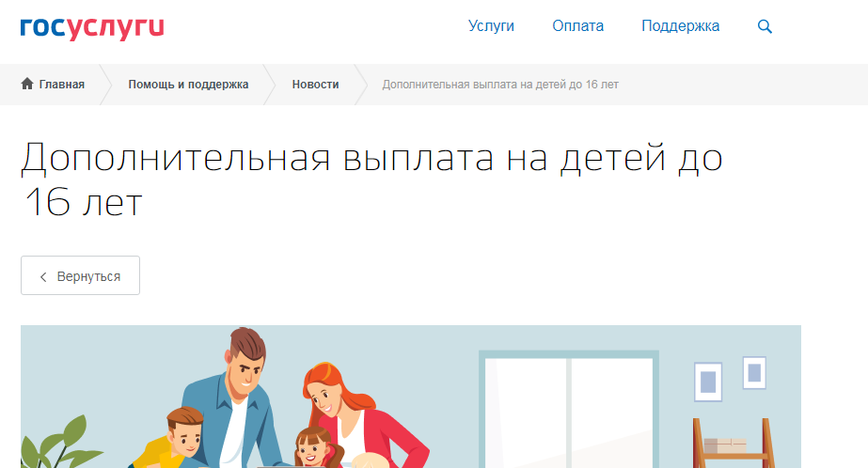Click the family illustration image
868x468 pixels.
point(411,397)
